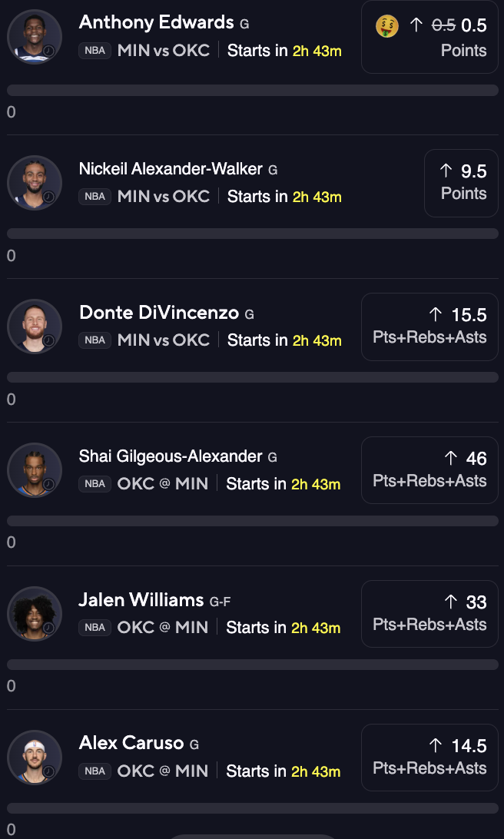The width and height of the screenshot is (504, 839).
Task: Click the NBA badge under Donte DiVincenzo
Action: (94, 340)
